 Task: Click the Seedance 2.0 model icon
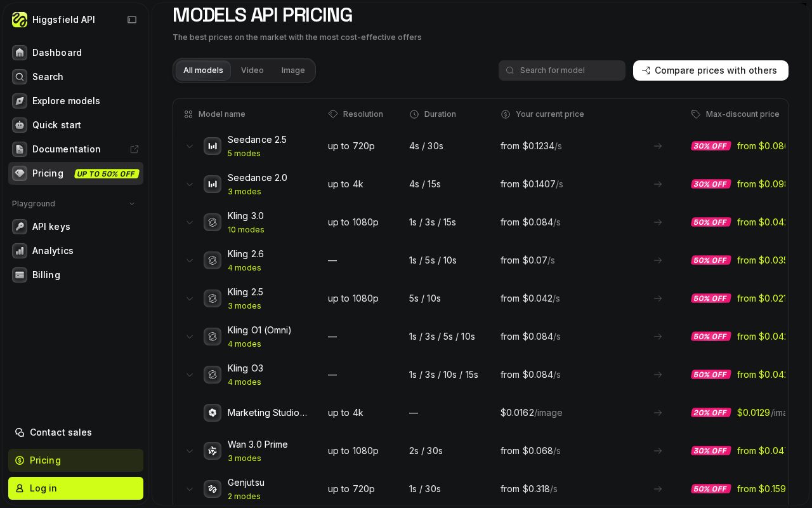[213, 184]
